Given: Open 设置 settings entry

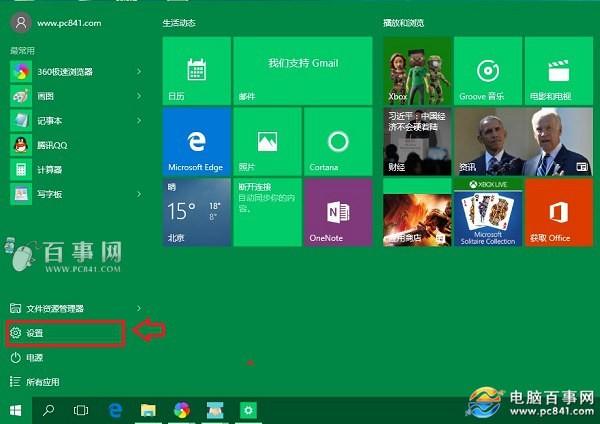Looking at the screenshot, I should [65, 333].
